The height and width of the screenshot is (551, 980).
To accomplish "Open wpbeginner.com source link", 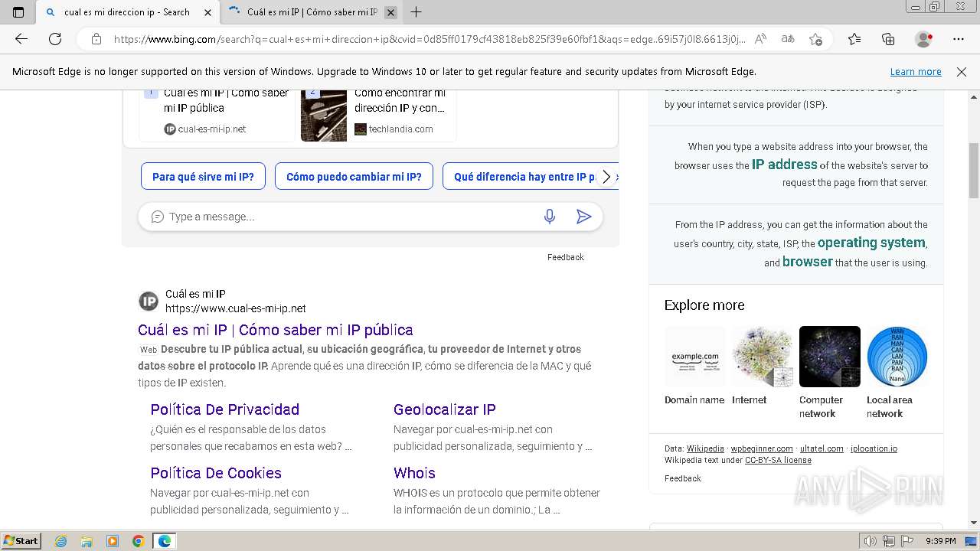I will tap(762, 448).
